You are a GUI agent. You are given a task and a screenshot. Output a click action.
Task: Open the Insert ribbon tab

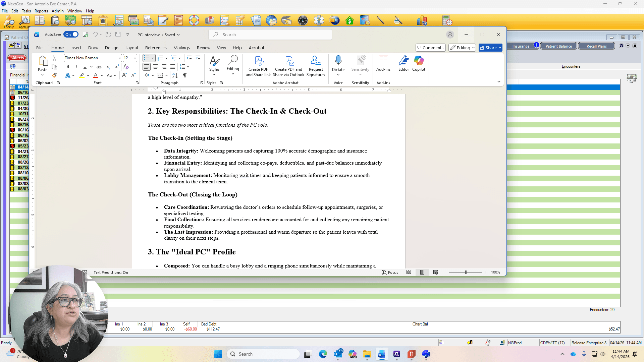point(75,48)
